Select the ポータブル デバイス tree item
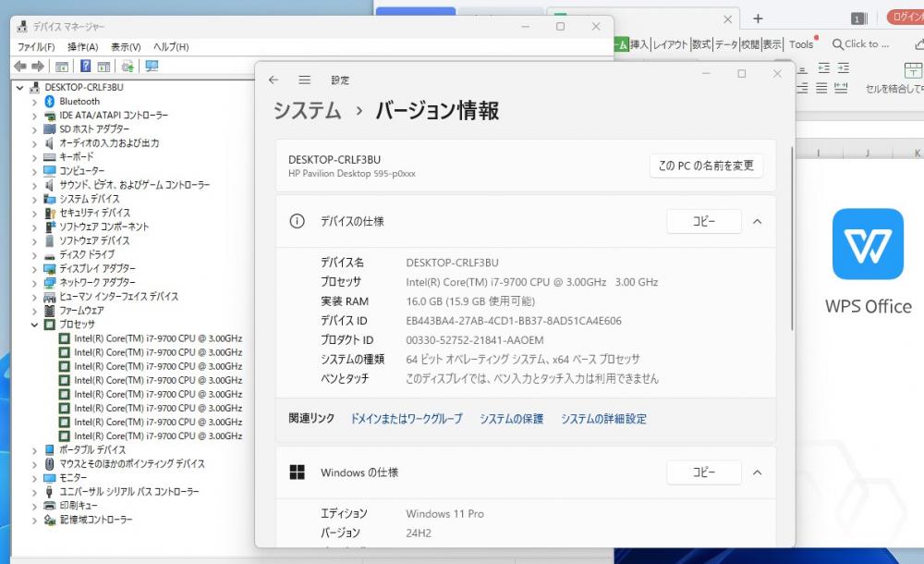924x564 pixels. pos(92,450)
